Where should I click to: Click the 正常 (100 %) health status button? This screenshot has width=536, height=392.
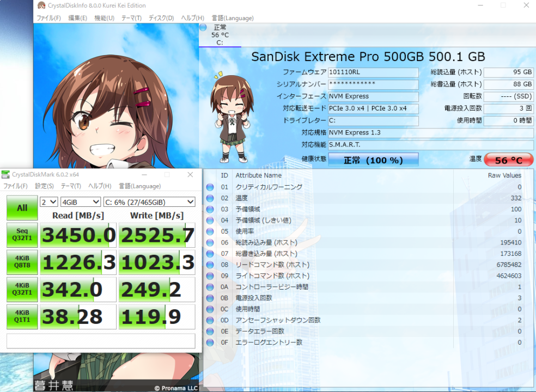pos(373,160)
